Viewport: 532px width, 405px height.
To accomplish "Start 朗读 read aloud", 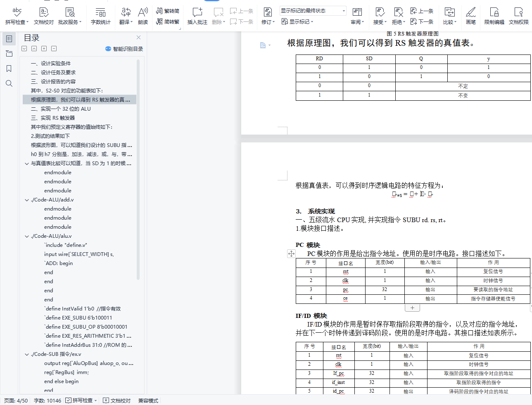I will (x=143, y=16).
